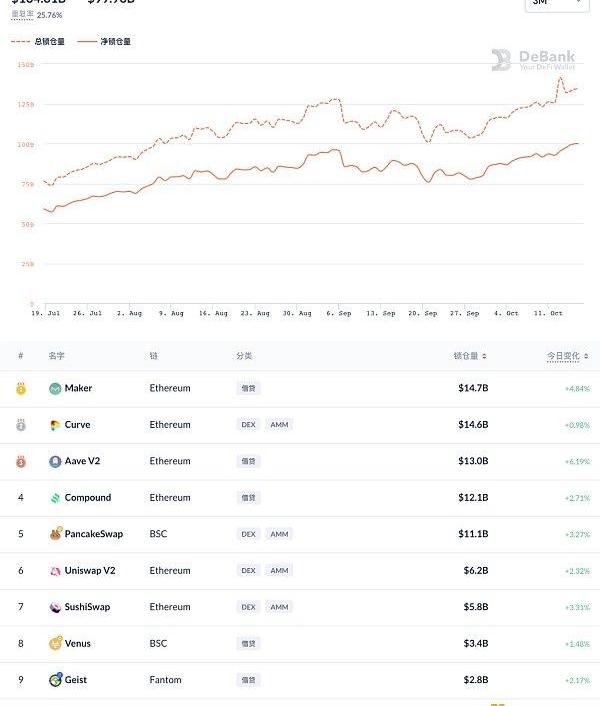Image resolution: width=600 pixels, height=706 pixels.
Task: Click the Curve protocol logo icon
Action: pos(55,425)
